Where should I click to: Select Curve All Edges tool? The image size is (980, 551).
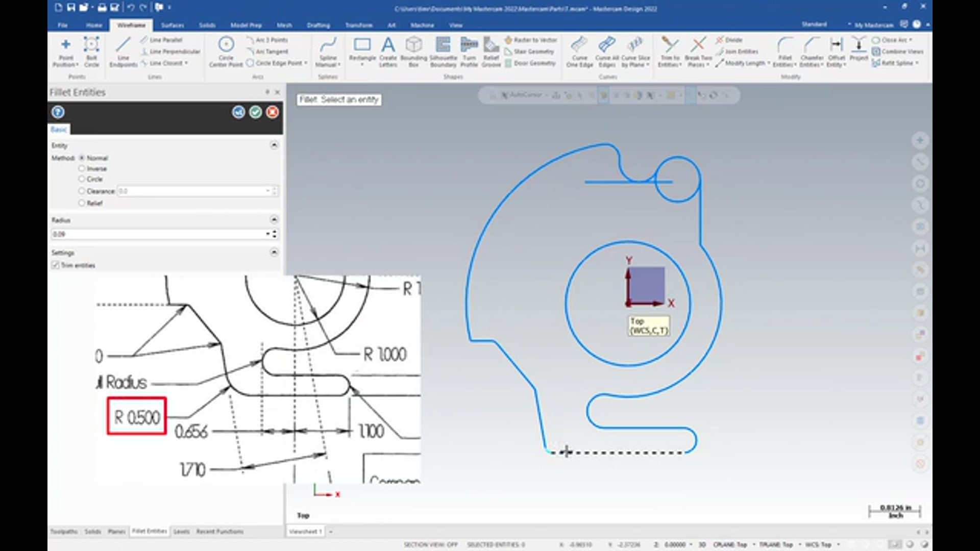(x=607, y=52)
